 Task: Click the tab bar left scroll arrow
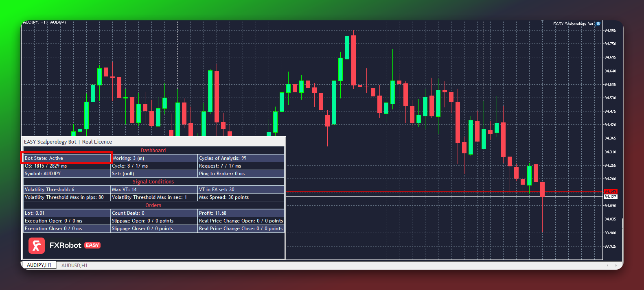tap(608, 266)
